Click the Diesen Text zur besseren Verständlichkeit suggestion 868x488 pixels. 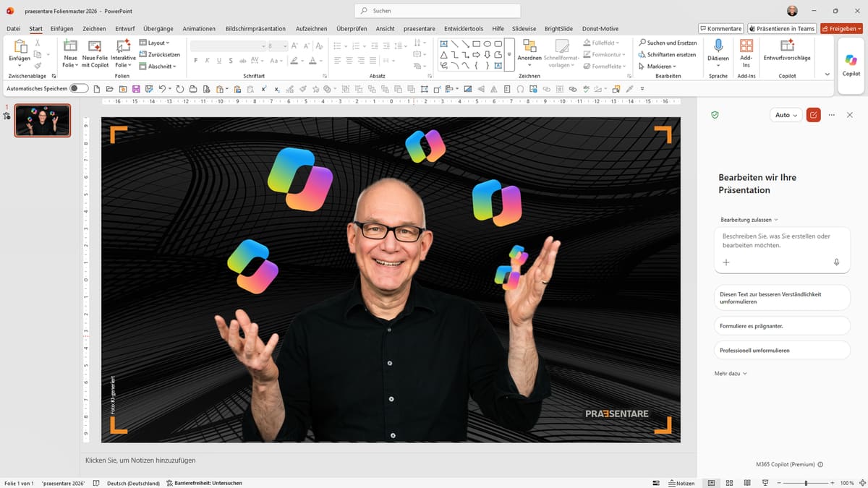click(782, 298)
